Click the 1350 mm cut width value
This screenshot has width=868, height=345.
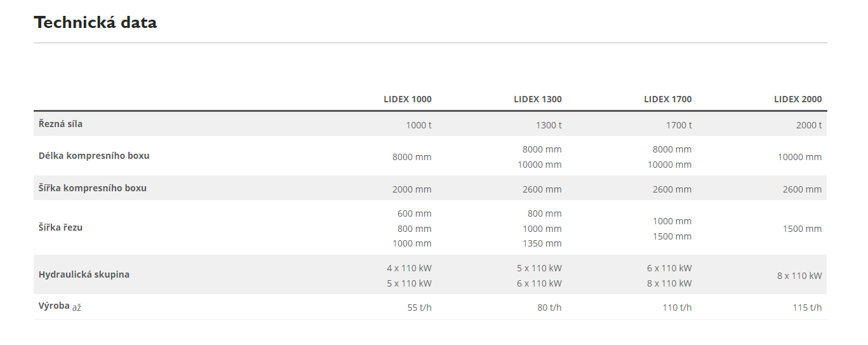(542, 243)
